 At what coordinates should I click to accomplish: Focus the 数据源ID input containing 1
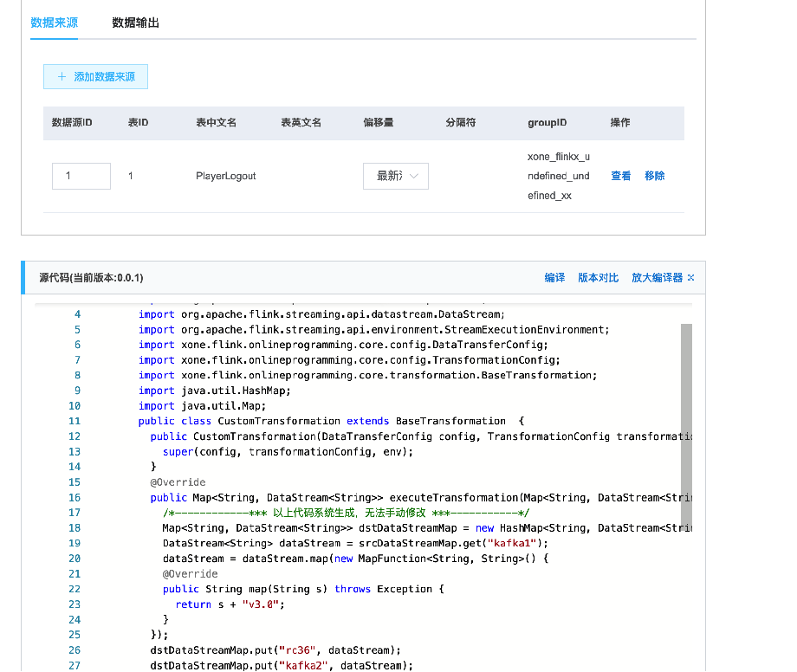[81, 177]
